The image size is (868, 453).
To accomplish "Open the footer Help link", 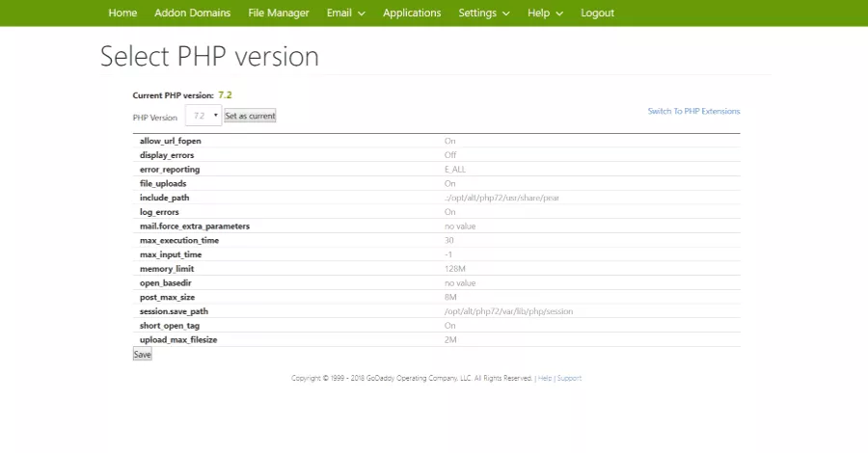I will tap(545, 379).
